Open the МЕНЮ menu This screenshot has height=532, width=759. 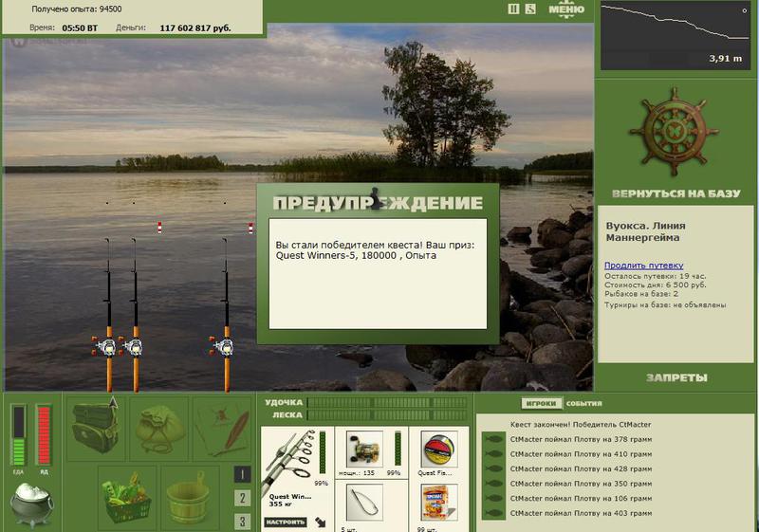click(x=566, y=9)
